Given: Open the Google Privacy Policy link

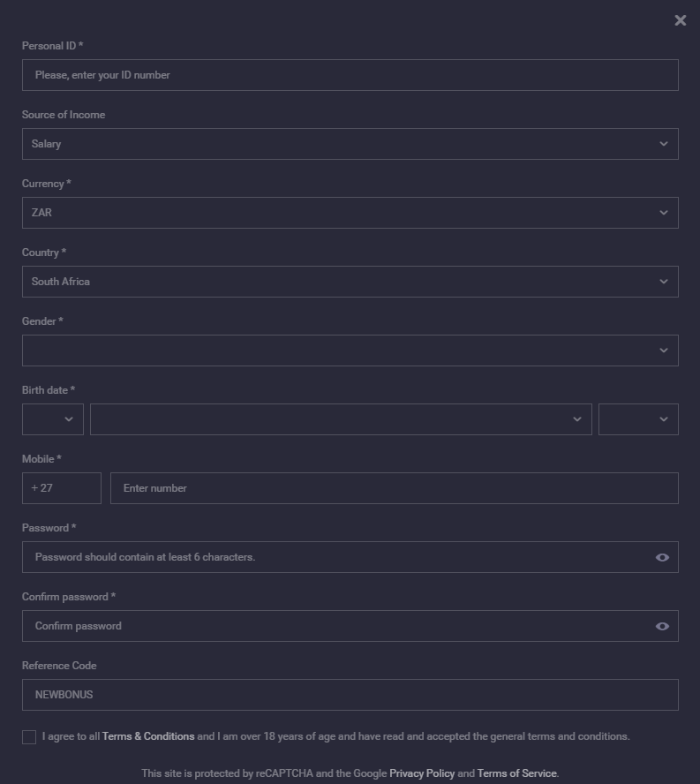Looking at the screenshot, I should click(x=422, y=773).
